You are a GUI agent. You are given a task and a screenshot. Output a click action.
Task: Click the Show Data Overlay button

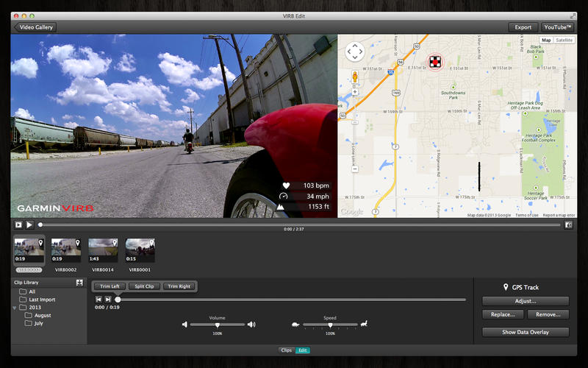(526, 332)
